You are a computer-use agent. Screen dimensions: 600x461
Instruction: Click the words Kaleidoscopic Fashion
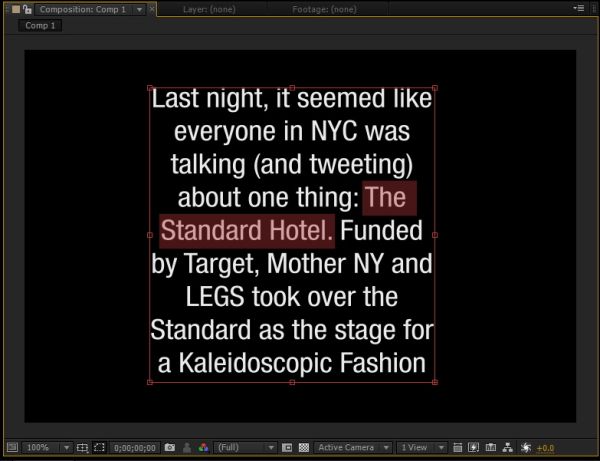pyautogui.click(x=302, y=363)
